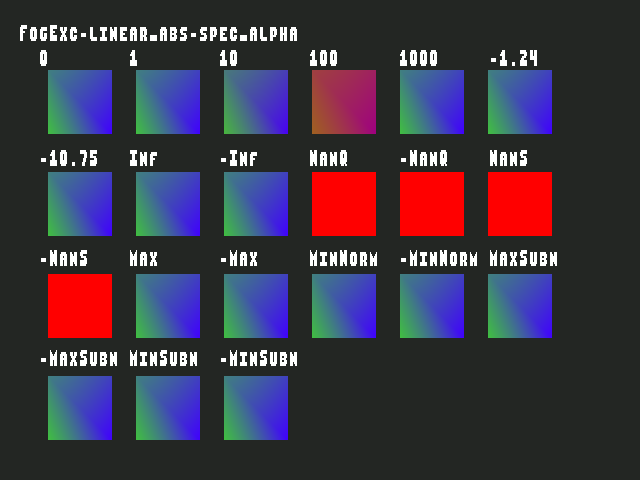The height and width of the screenshot is (480, 640).
Task: Click the label text NanS
Action: click(x=509, y=158)
